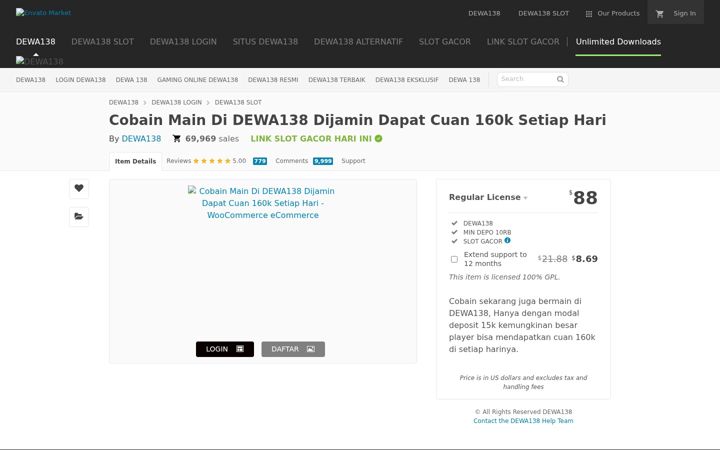Click the product preview image link
This screenshot has width=720, height=450.
pos(262,203)
